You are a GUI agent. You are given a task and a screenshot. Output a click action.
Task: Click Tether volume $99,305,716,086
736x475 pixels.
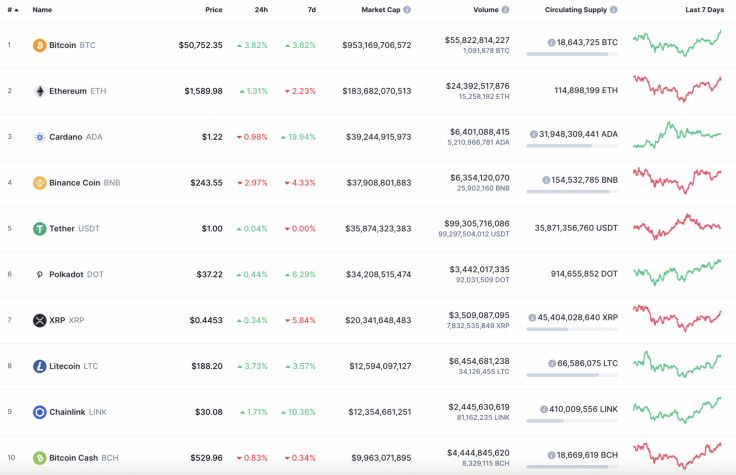477,224
